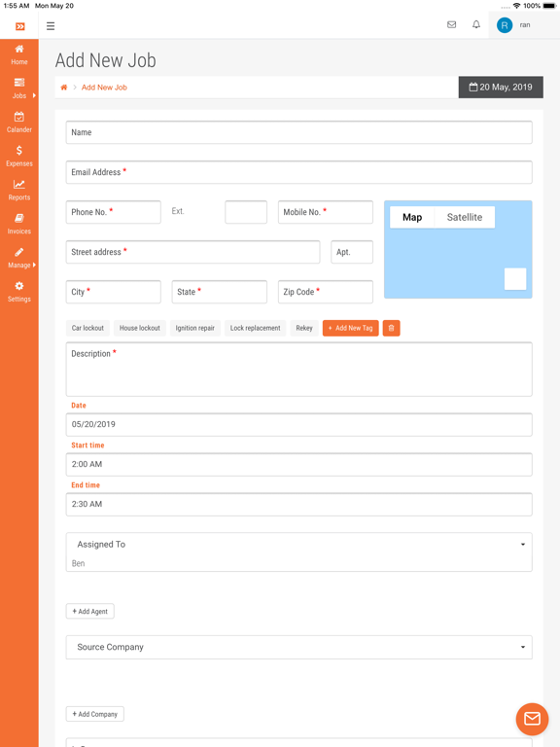
Task: Go to Home in the sidebar
Action: [19, 54]
